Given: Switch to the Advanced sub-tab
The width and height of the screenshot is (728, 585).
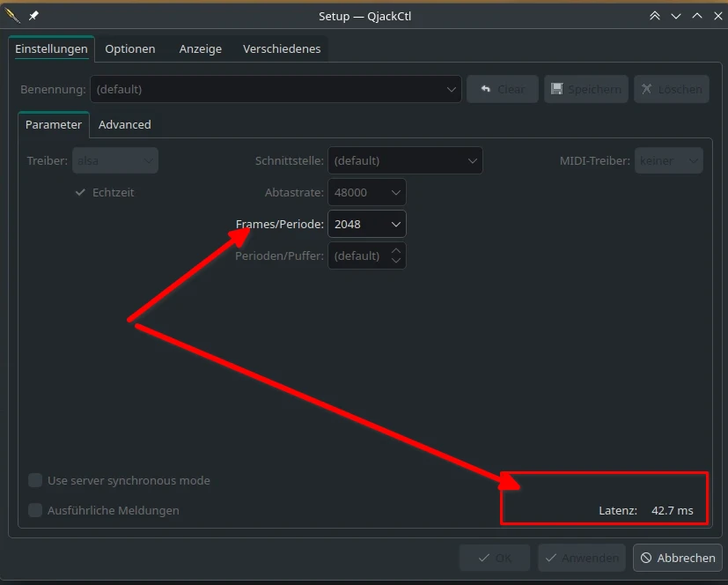Looking at the screenshot, I should coord(124,124).
